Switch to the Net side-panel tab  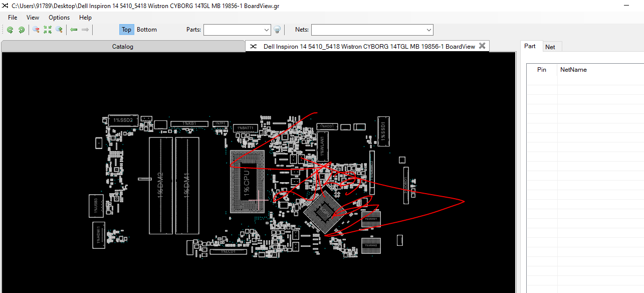550,47
